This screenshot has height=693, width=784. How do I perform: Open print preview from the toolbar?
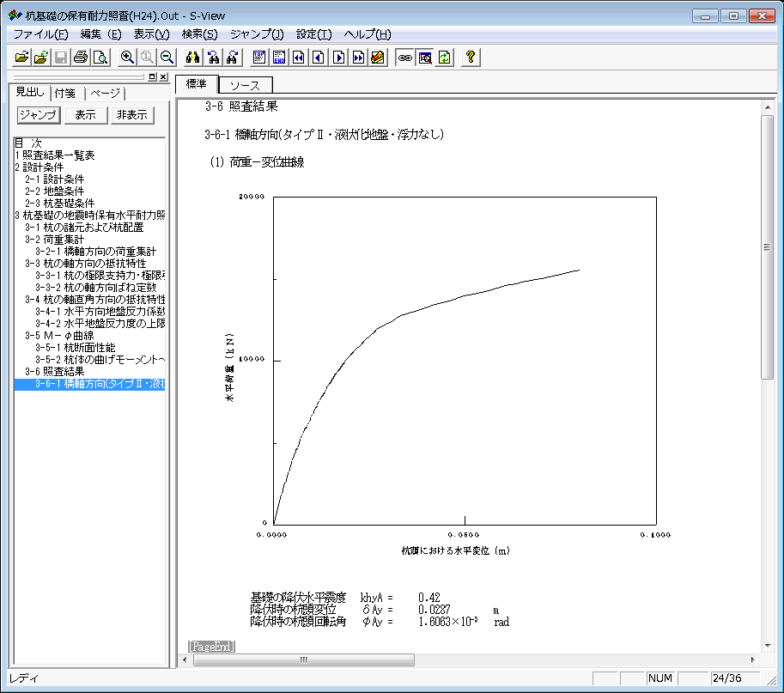pos(100,58)
